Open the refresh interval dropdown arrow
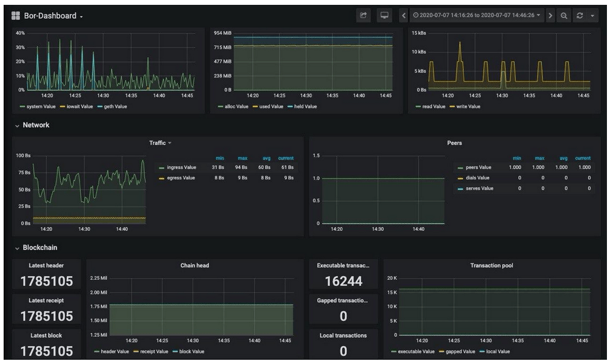This screenshot has height=364, width=613. pyautogui.click(x=592, y=16)
